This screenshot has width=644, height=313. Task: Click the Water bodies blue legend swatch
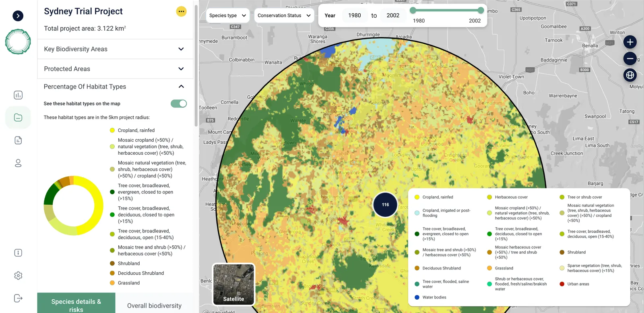pyautogui.click(x=417, y=297)
